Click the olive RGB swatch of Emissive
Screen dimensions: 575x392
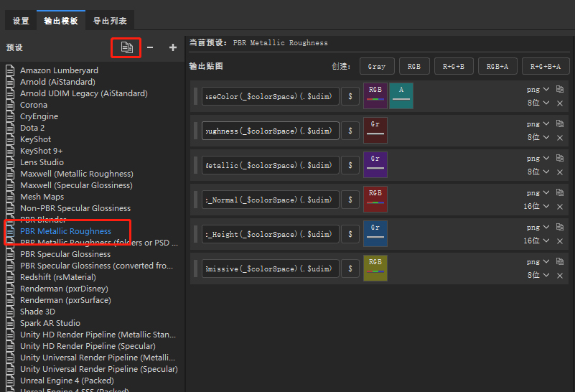tap(375, 268)
